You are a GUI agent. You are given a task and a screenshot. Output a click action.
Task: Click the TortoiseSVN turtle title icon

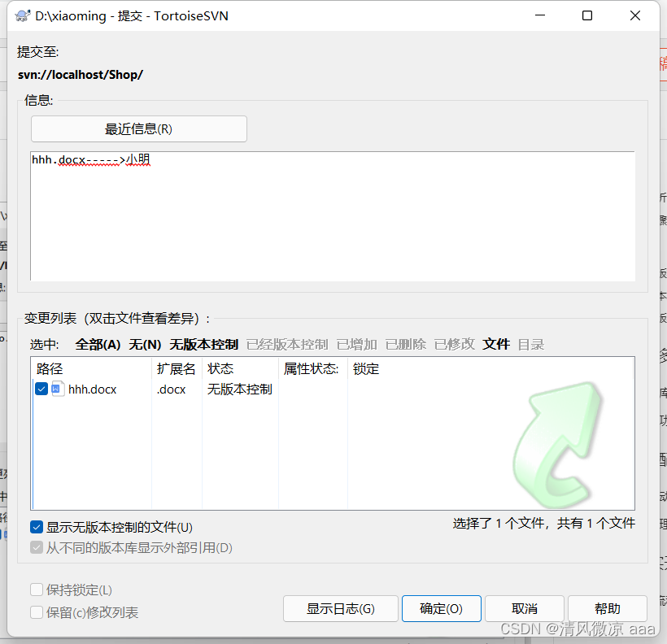pos(23,15)
